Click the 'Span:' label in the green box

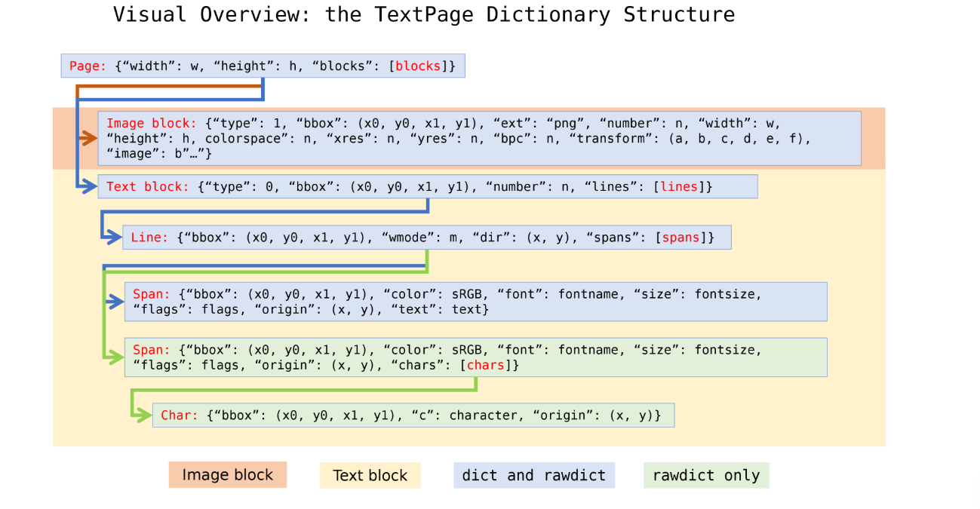tap(152, 350)
